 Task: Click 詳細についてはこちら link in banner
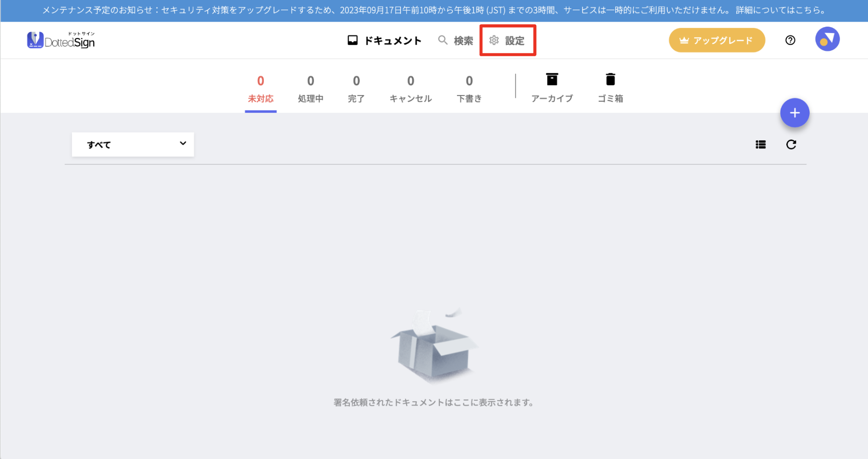click(780, 10)
